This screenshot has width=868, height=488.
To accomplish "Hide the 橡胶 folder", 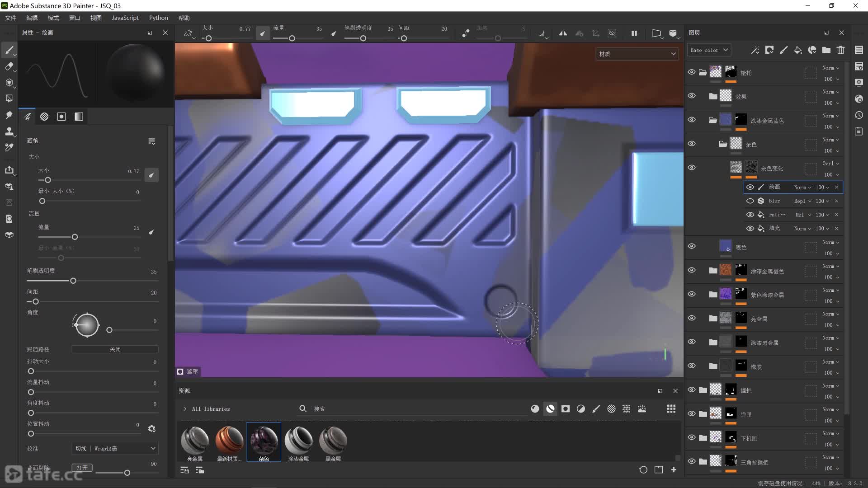I will [x=692, y=366].
